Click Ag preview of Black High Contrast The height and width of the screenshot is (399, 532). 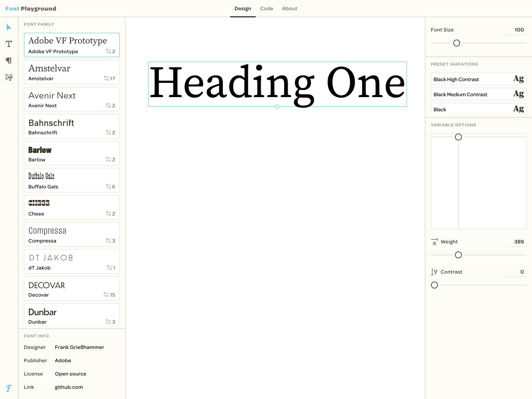pos(518,79)
